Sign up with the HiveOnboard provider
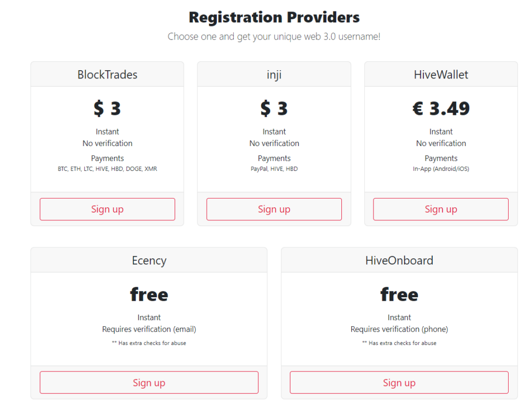This screenshot has height=411, width=532. point(399,383)
